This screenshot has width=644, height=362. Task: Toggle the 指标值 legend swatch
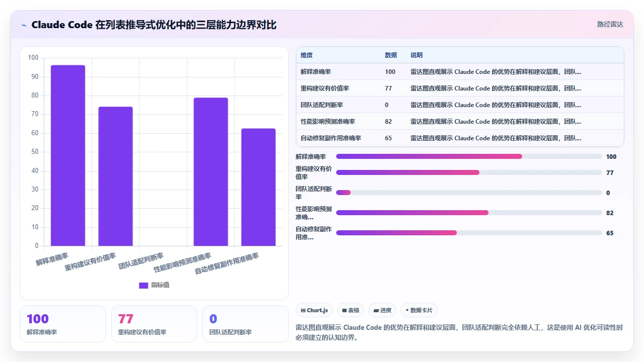point(143,285)
